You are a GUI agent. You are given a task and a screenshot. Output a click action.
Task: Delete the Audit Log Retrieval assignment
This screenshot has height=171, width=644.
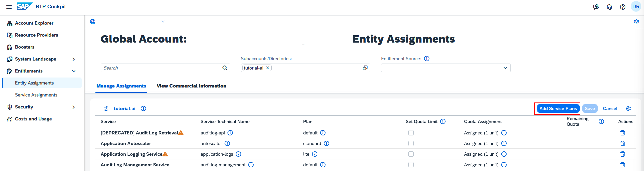(622, 133)
